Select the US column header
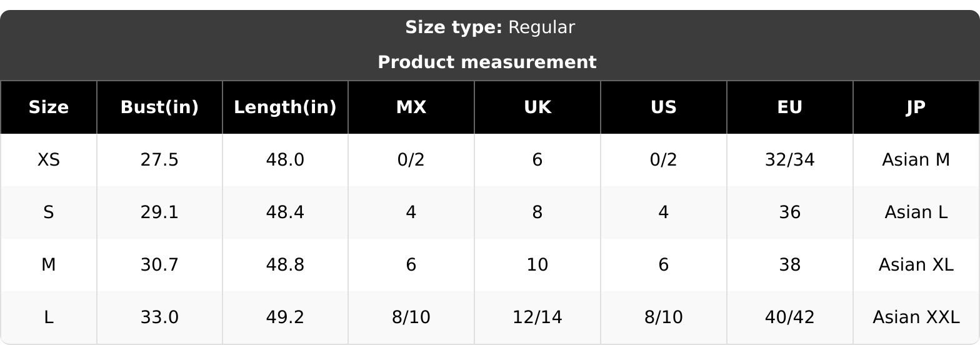Viewport: 980px width, 345px height. tap(664, 107)
